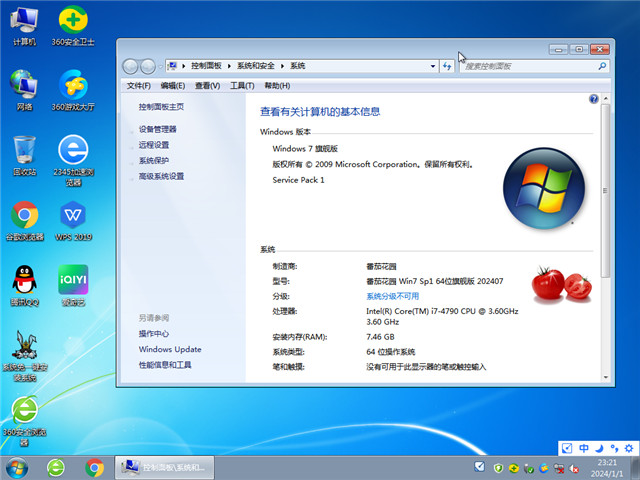Open the 帮助(H) menu

277,86
